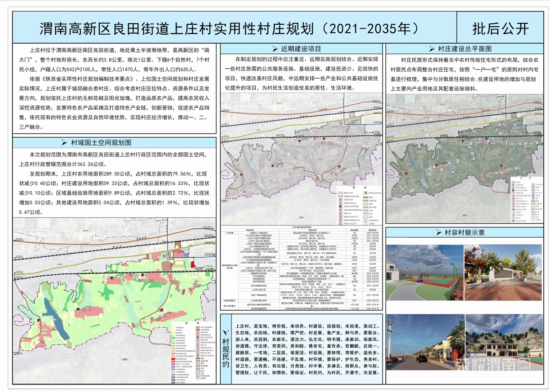Image resolution: width=550 pixels, height=392 pixels.
Task: Open the basketball court rendering image
Action: (x=425, y=272)
